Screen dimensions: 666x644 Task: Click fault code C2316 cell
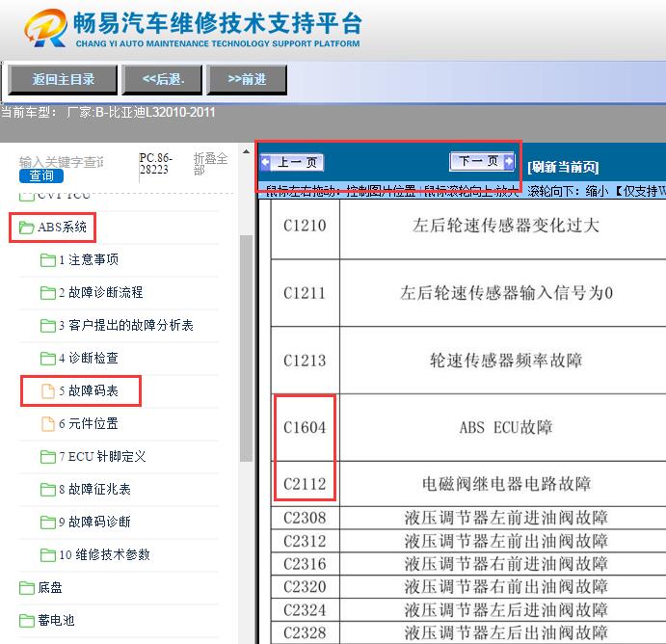point(305,564)
